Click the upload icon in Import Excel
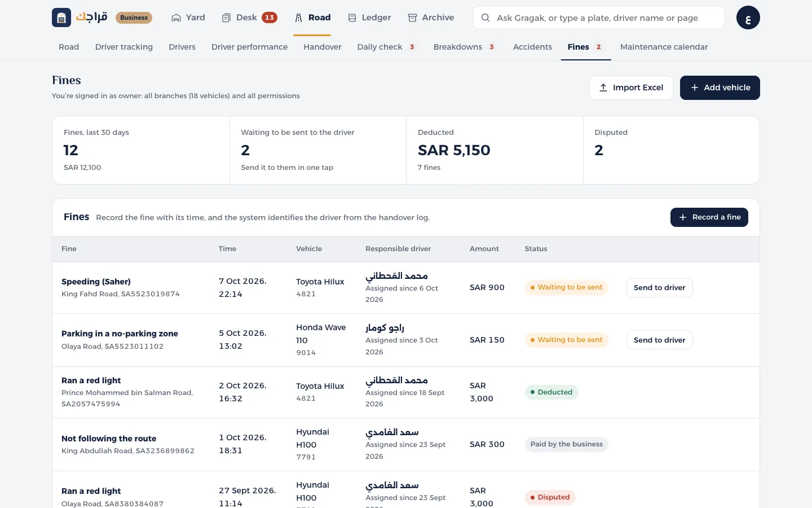Image resolution: width=812 pixels, height=508 pixels. (603, 87)
